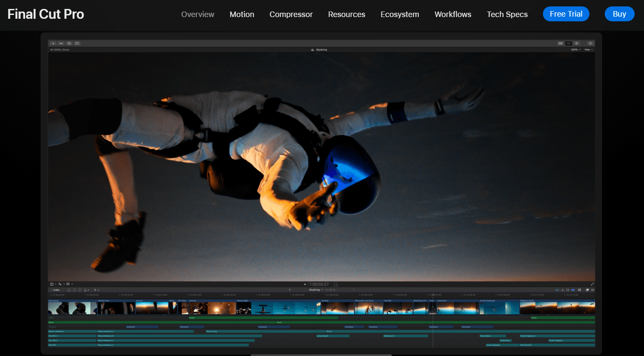
Task: Select the Horizon clip in the timeline
Action: (x=152, y=307)
